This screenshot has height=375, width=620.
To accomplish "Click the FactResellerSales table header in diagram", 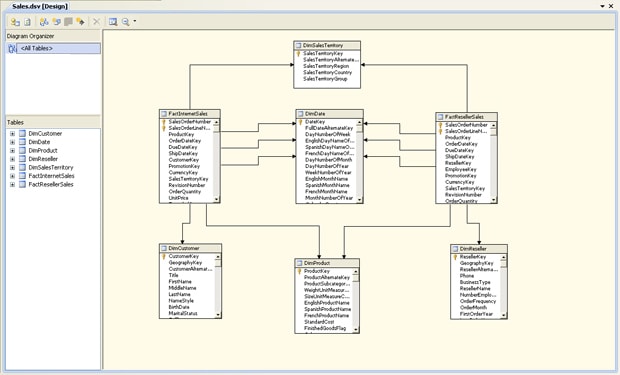I will [x=467, y=117].
